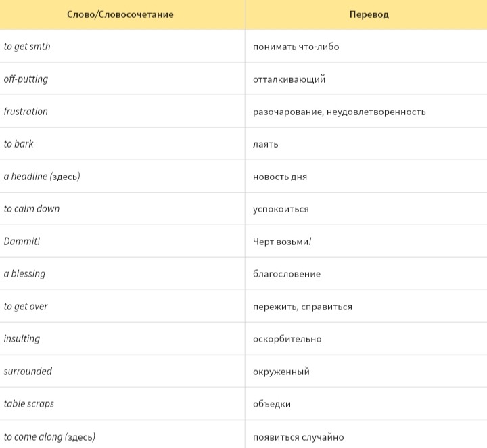The height and width of the screenshot is (448, 487).
Task: Select the phrase 'to calm down'
Action: coord(32,209)
